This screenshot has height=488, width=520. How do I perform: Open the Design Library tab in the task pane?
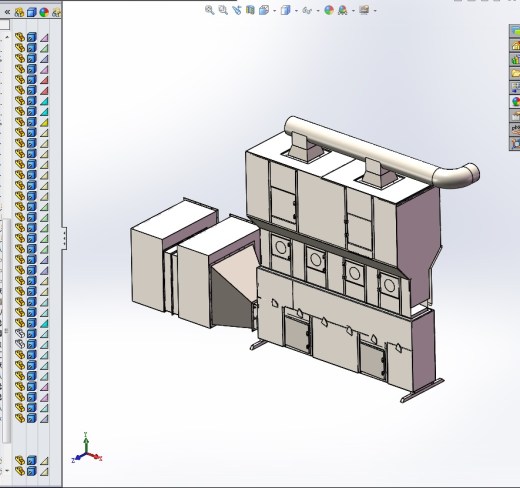coord(515,60)
